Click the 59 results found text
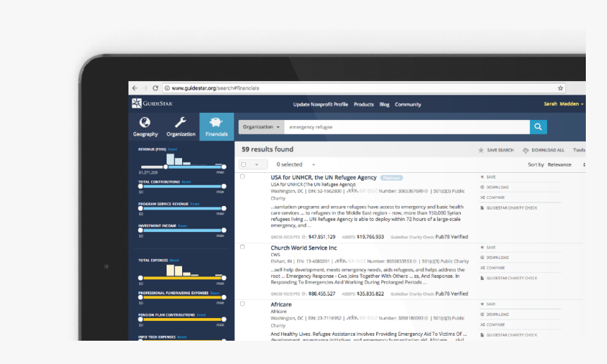607x364 pixels. point(268,150)
